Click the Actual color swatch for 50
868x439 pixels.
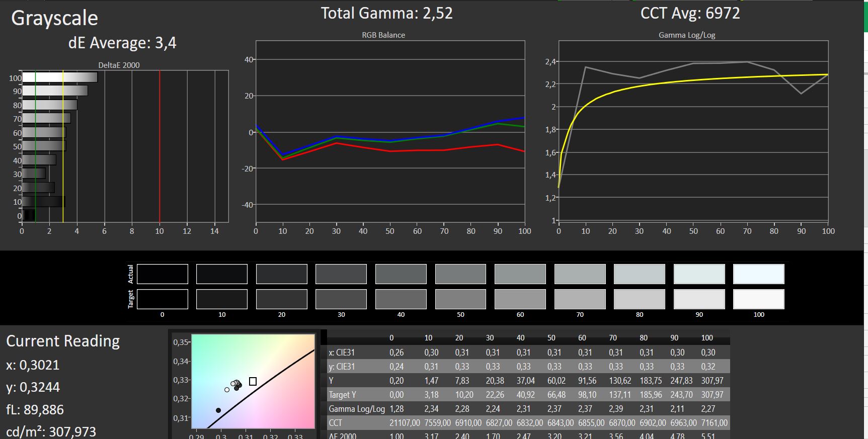point(460,274)
